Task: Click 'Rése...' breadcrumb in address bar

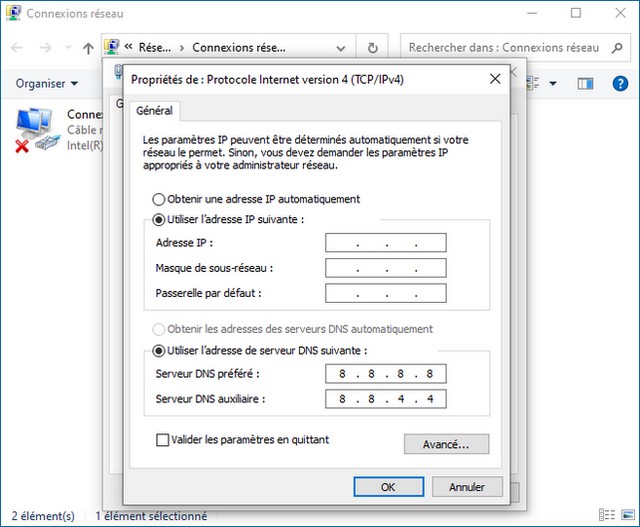Action: pyautogui.click(x=155, y=48)
